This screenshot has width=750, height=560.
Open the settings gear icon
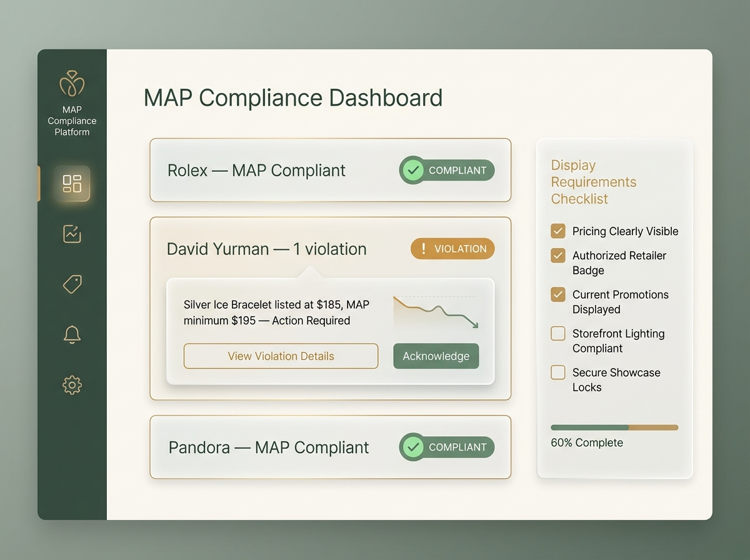point(72,384)
